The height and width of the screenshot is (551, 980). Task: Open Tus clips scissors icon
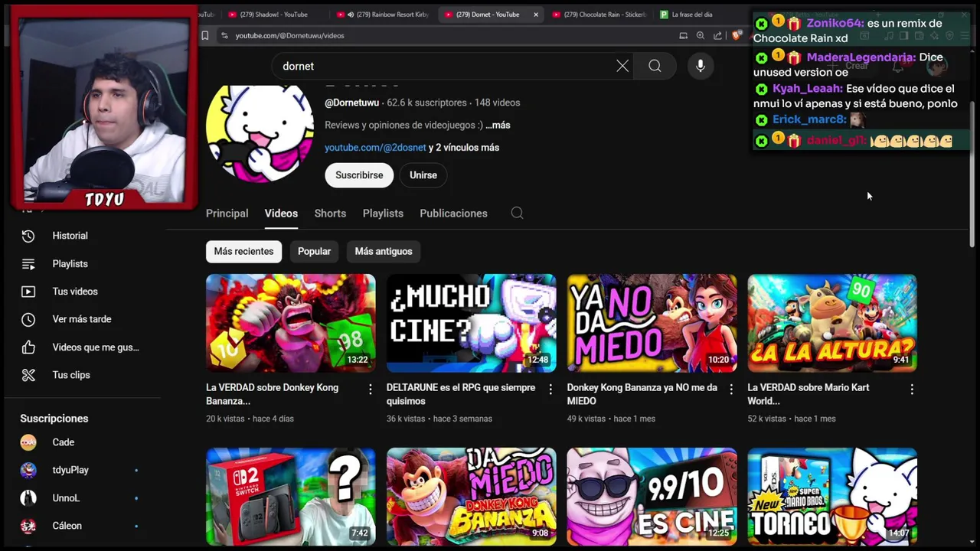click(28, 375)
